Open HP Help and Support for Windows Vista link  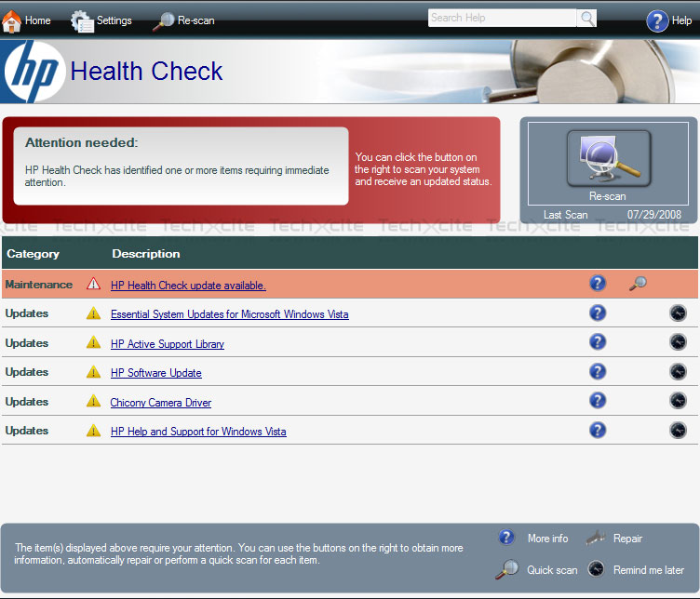(x=198, y=432)
